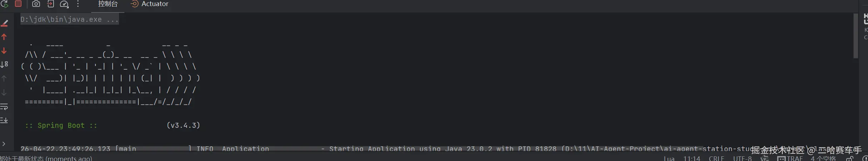Jump up with the red up arrow
This screenshot has height=161, width=868.
click(x=4, y=37)
